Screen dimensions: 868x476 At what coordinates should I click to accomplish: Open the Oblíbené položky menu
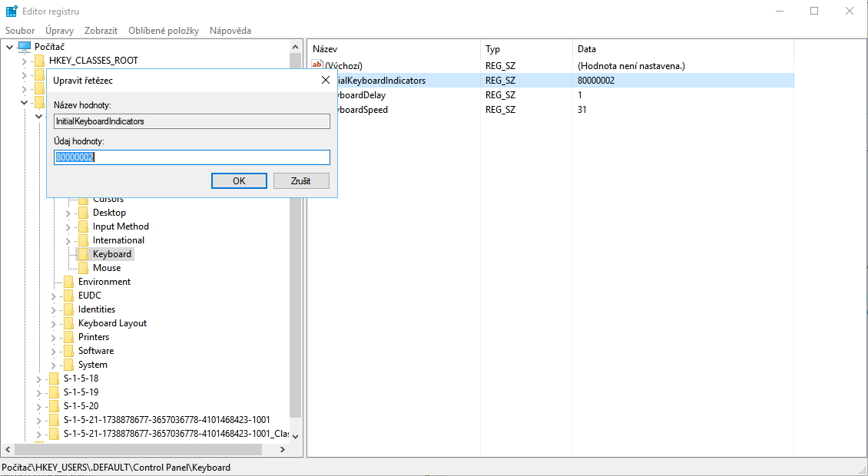click(164, 31)
